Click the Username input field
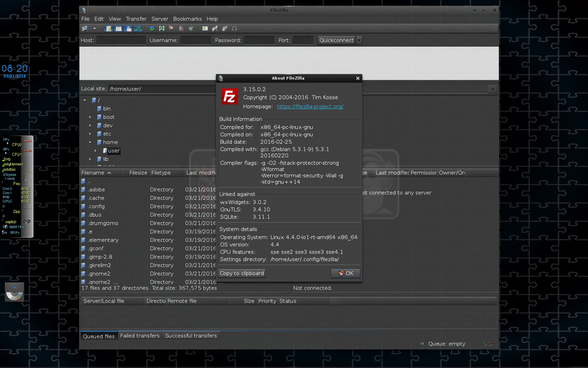 [x=196, y=40]
